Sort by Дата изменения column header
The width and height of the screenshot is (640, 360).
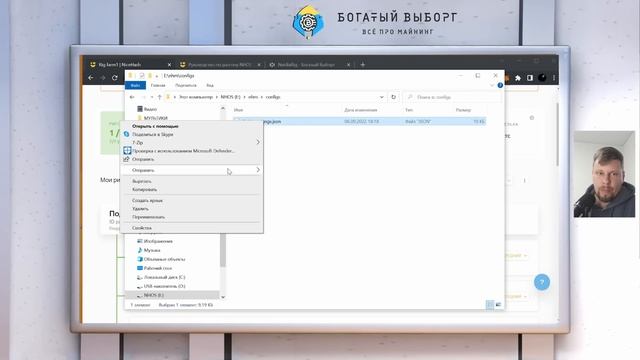click(x=360, y=110)
